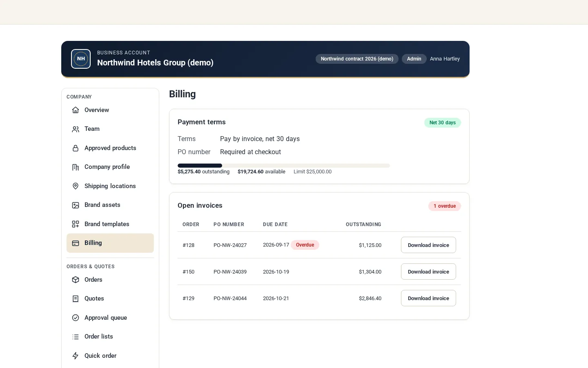Select Company profile menu item
Screen dimensions: 588x368
click(x=110, y=167)
